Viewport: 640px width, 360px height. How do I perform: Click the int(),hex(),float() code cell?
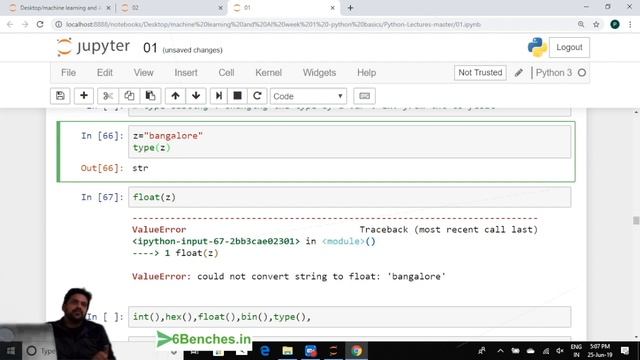pyautogui.click(x=349, y=317)
